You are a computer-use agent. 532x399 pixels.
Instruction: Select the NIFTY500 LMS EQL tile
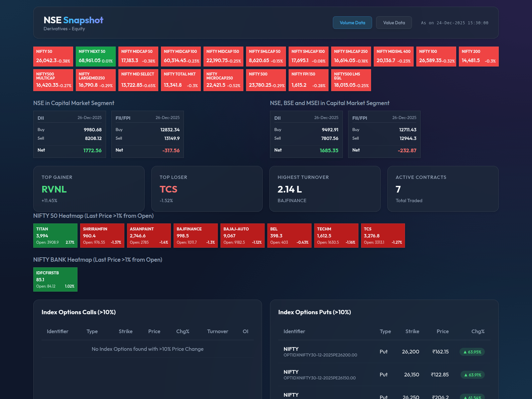coord(351,80)
